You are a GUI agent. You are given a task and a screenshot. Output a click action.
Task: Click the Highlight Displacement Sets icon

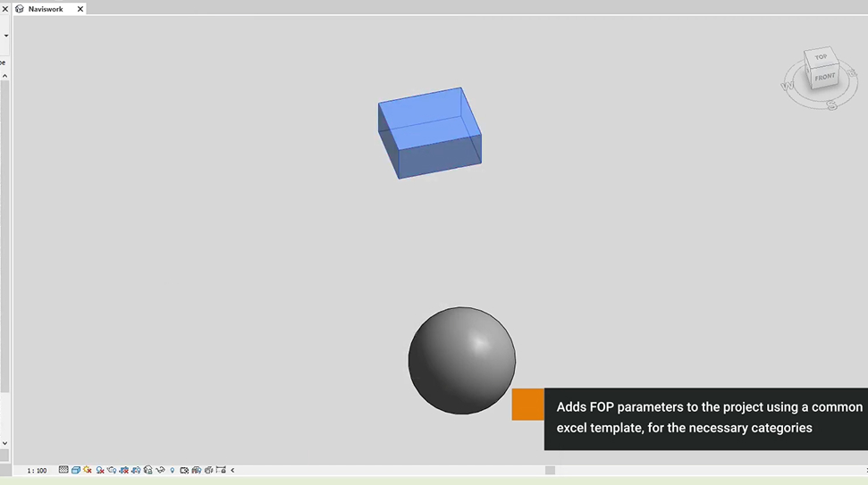point(208,470)
